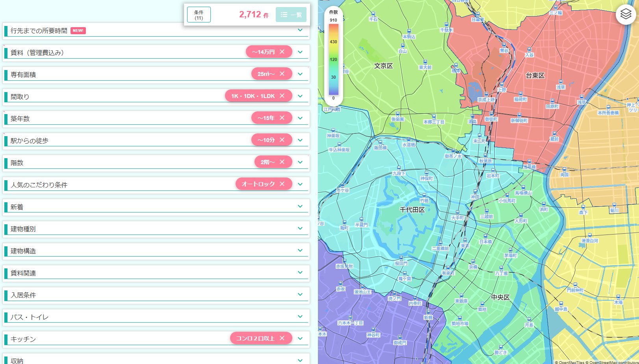Open the map layers switcher icon
The height and width of the screenshot is (364, 639).
tap(626, 15)
